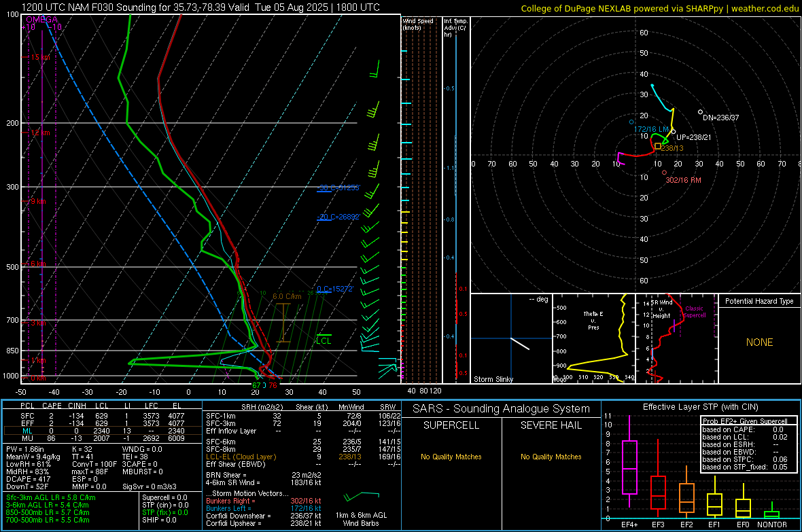Click the red surface temperature value 76

click(x=273, y=385)
